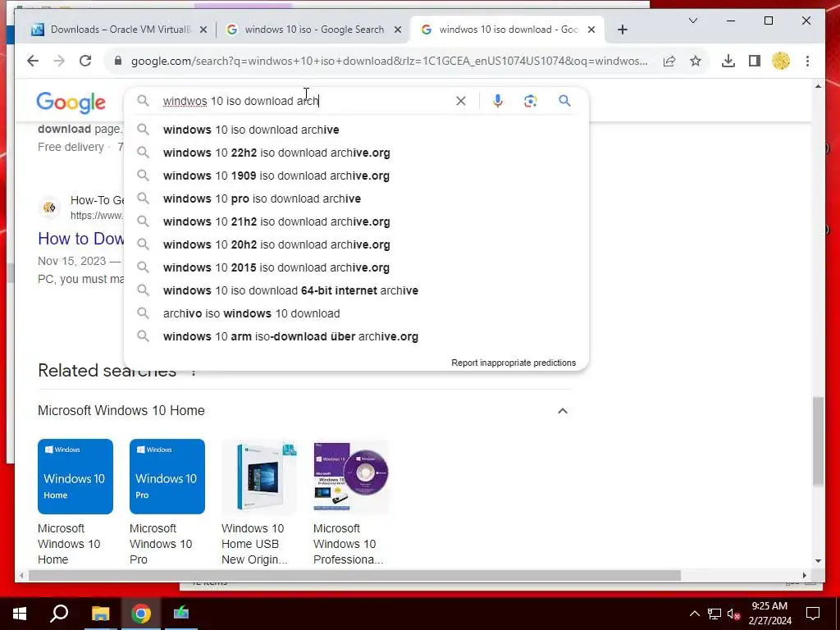Click scroll-up arrow on vertical scrollbar
Screen dimensions: 840x630
point(818,85)
